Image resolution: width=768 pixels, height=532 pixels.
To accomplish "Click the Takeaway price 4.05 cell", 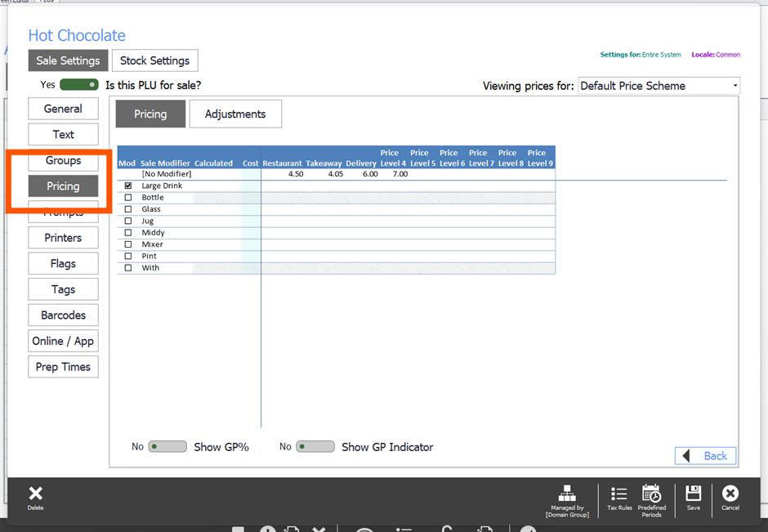I will pyautogui.click(x=336, y=174).
